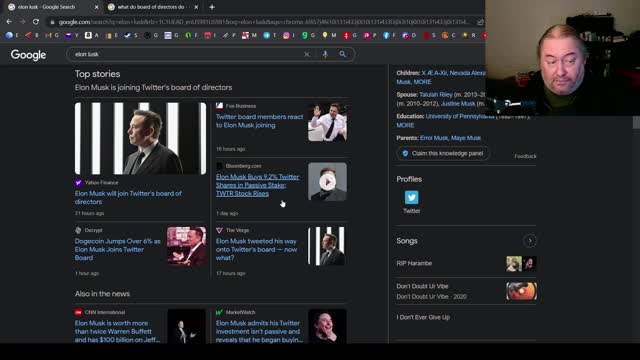Click the Errol Musk parent link
This screenshot has width=640, height=360.
434,138
